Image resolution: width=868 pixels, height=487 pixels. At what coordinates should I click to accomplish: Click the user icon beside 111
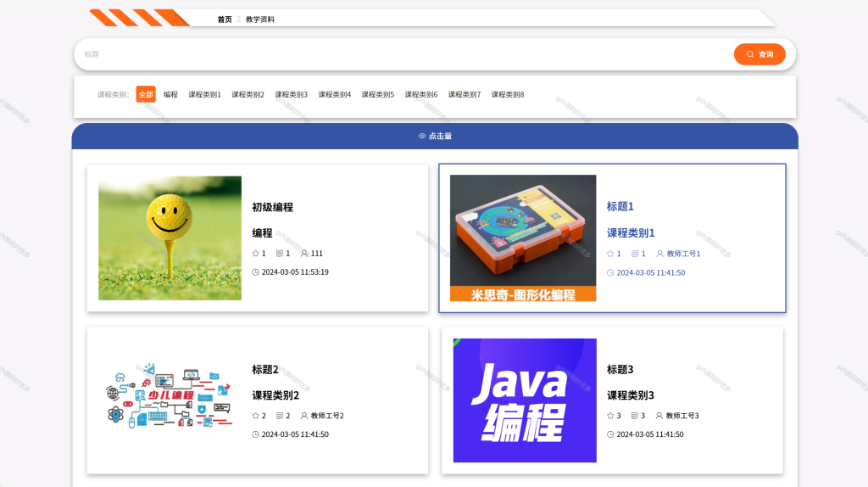304,253
